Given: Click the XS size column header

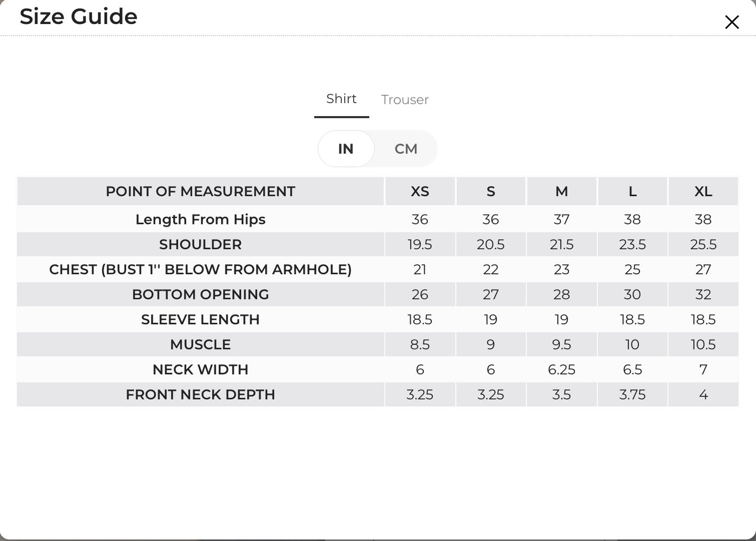Looking at the screenshot, I should coord(420,191).
